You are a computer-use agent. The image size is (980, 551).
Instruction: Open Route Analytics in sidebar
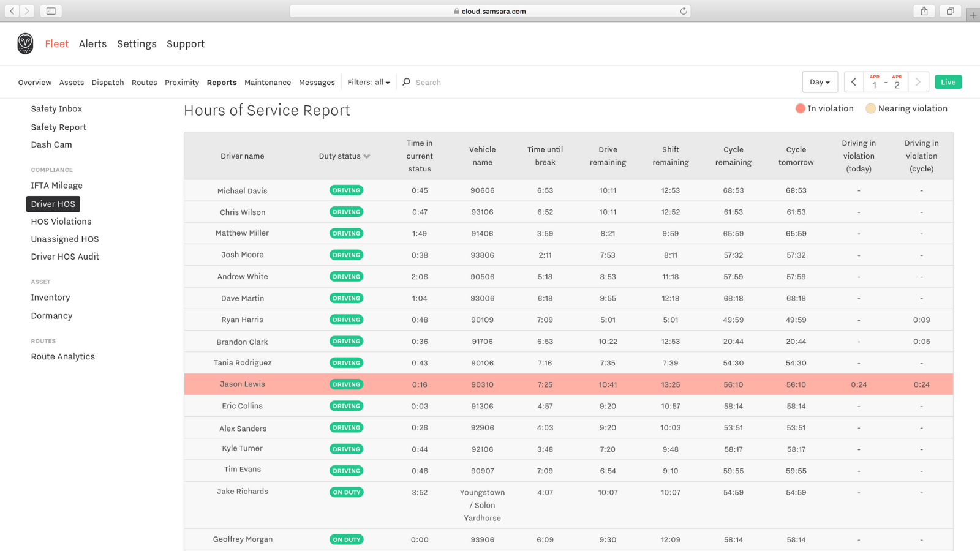coord(63,357)
